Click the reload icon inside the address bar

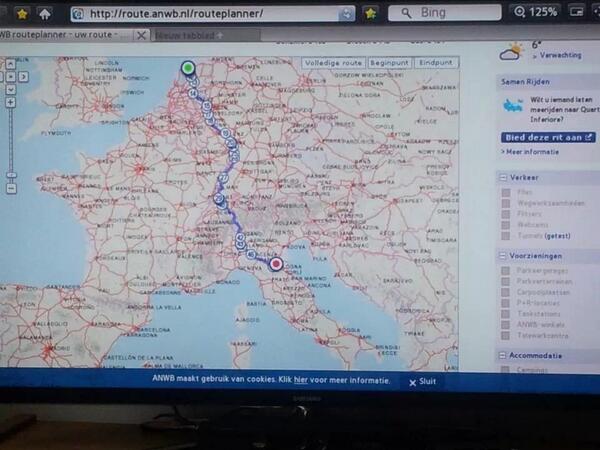[x=346, y=14]
